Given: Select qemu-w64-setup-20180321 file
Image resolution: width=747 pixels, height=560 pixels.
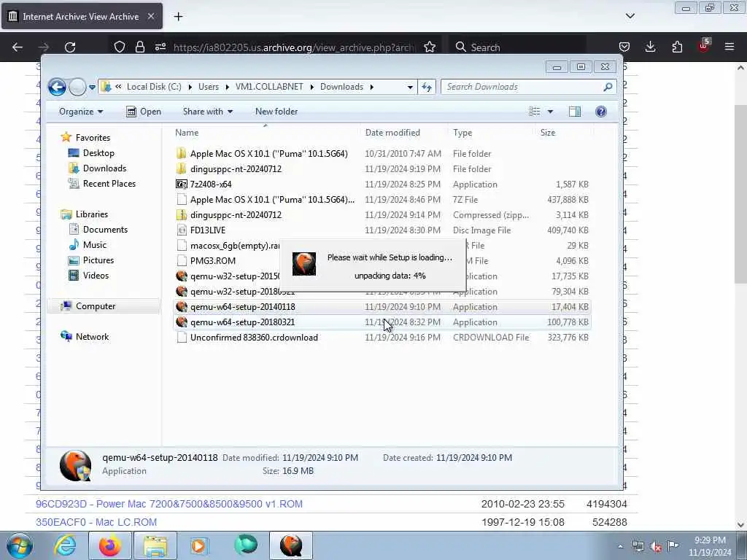Looking at the screenshot, I should click(x=382, y=322).
